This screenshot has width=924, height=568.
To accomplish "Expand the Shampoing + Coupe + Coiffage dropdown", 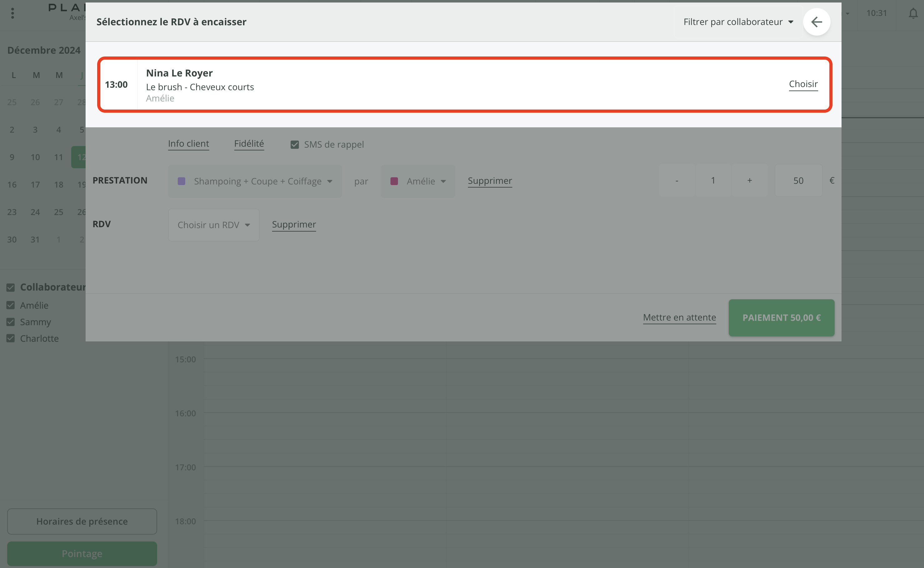I will click(x=255, y=181).
